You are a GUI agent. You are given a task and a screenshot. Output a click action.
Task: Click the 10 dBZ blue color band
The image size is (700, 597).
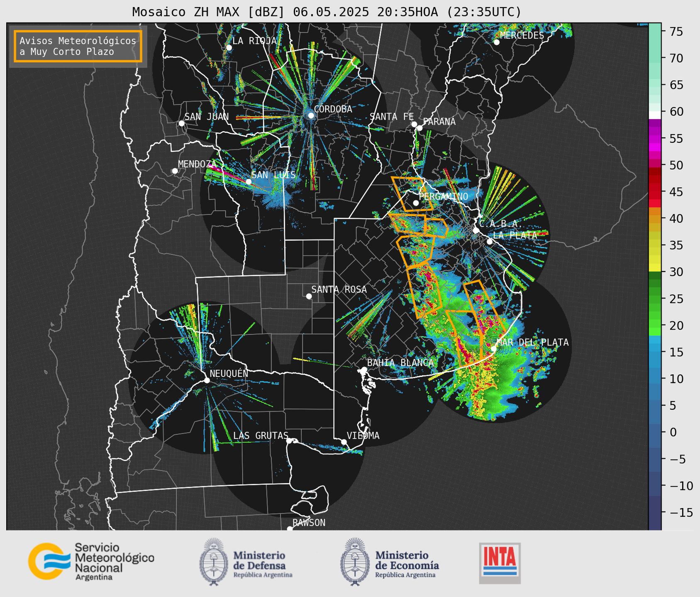pos(655,379)
